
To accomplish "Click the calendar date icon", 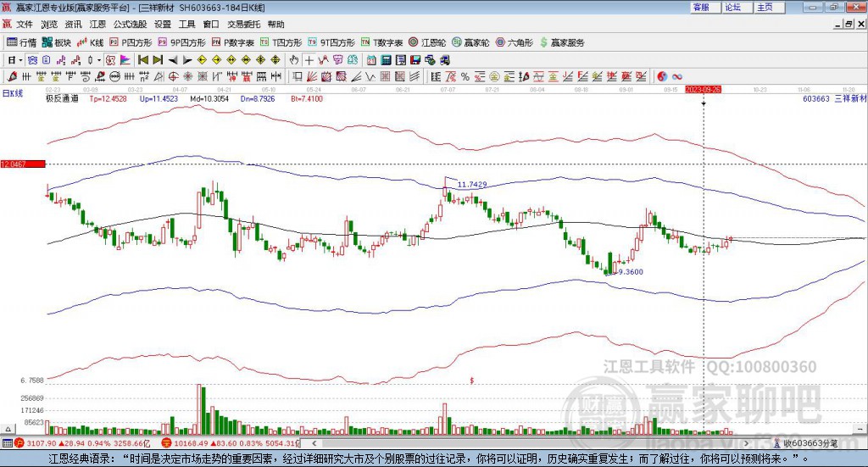I will click(x=371, y=60).
